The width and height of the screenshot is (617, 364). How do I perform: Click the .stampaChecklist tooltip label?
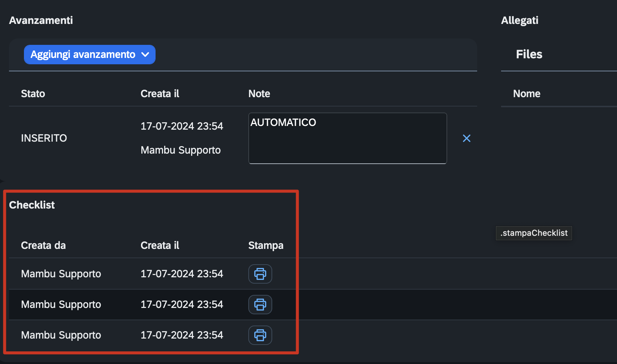tap(534, 233)
